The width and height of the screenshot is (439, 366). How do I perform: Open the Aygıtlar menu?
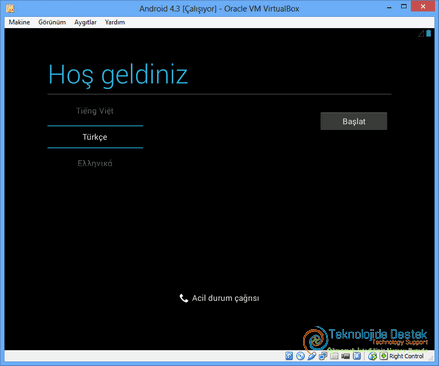85,22
